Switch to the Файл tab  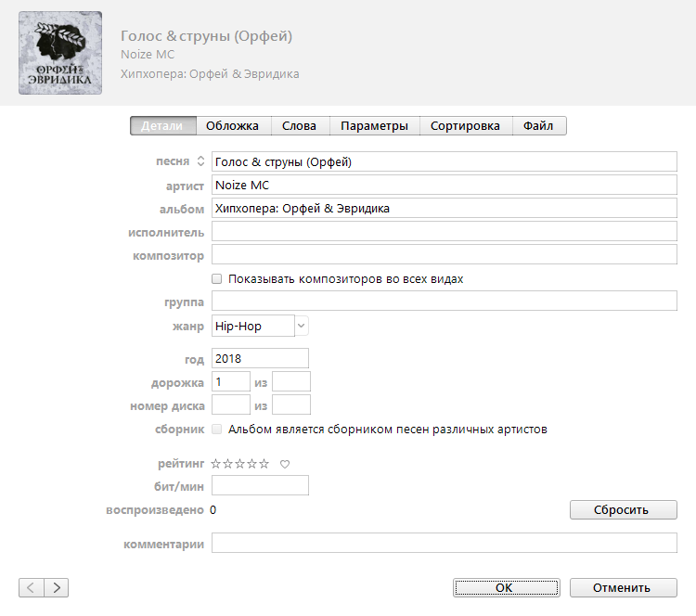click(x=538, y=126)
